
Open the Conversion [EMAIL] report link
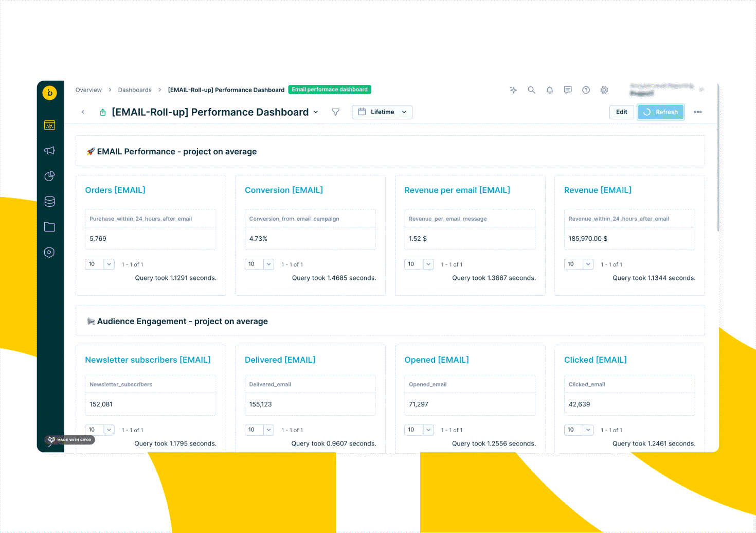click(x=284, y=190)
